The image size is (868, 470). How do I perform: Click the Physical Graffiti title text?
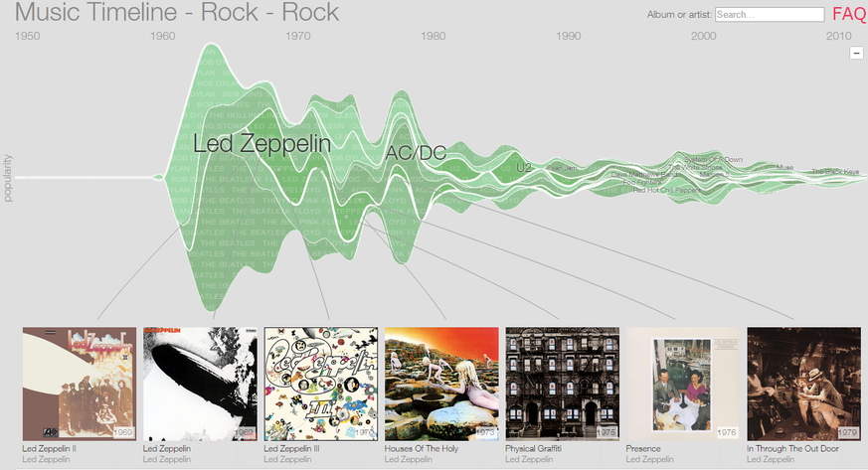[533, 448]
